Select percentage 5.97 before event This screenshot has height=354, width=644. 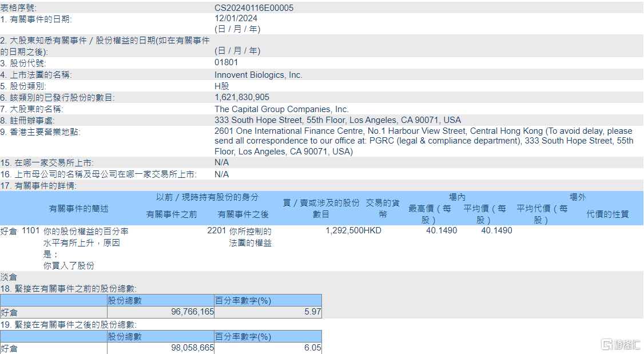point(312,312)
